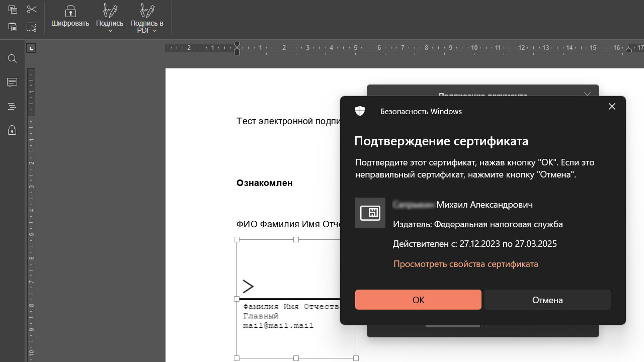Click the bottom-right handle of the signature image
This screenshot has height=362, width=644.
pos(356,358)
